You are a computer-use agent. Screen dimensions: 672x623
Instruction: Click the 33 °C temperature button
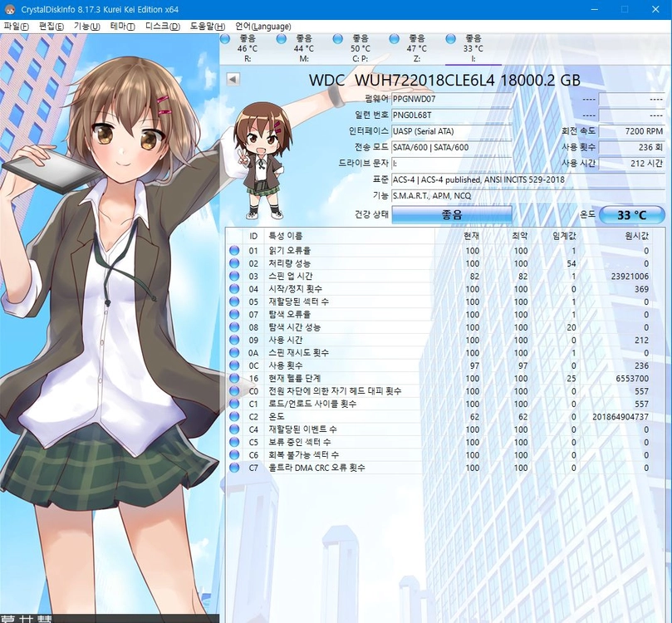click(632, 214)
